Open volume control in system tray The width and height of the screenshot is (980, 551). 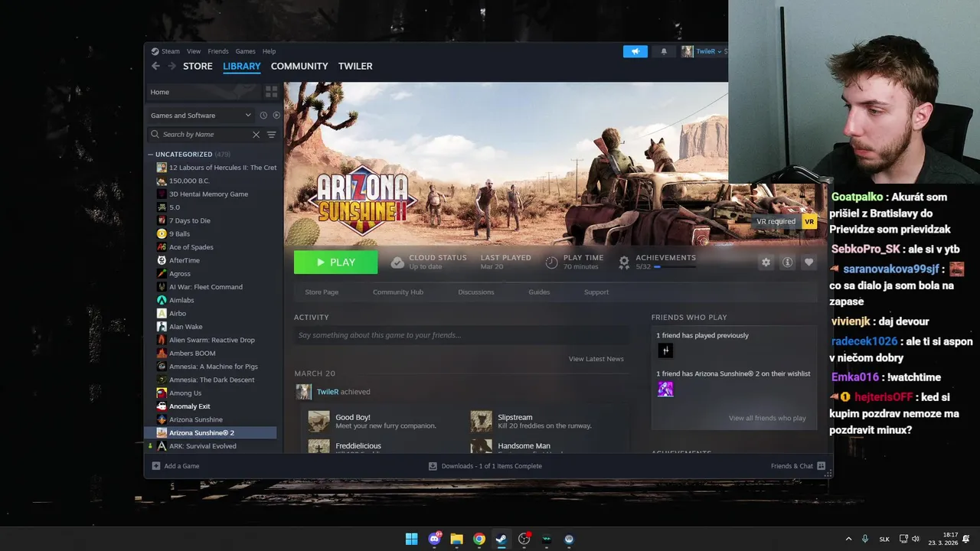(915, 539)
